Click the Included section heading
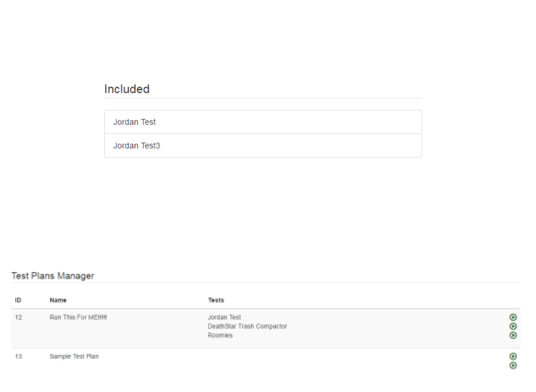536x392 pixels. pos(127,89)
